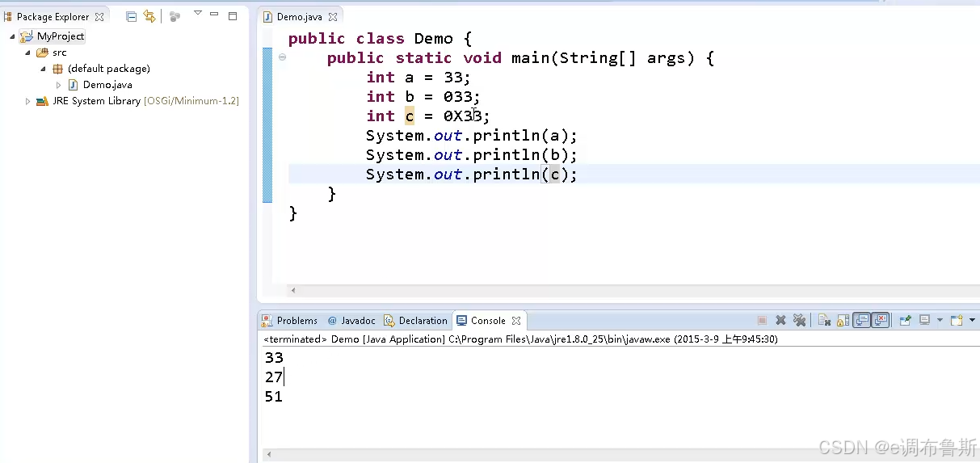Image resolution: width=980 pixels, height=463 pixels.
Task: Click Remove Launch icon in Console
Action: 780,320
